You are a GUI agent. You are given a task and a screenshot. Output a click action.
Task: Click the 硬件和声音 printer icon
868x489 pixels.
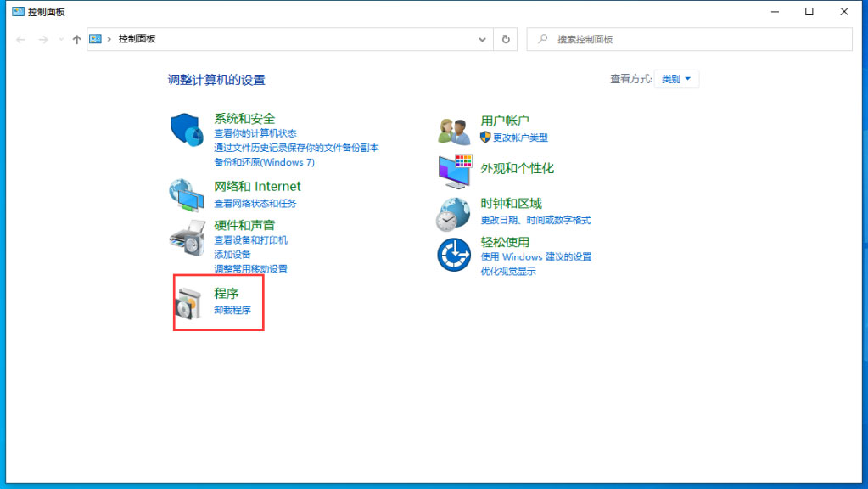[x=187, y=239]
